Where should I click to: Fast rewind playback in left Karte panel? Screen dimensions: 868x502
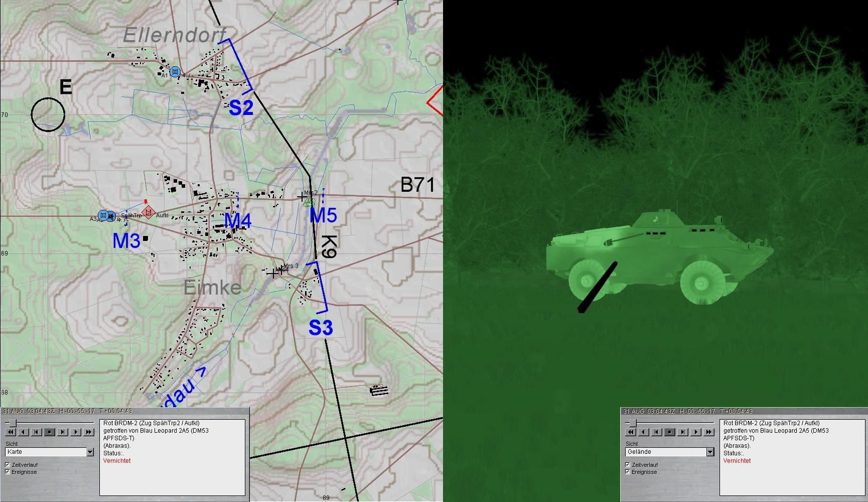[x=10, y=432]
